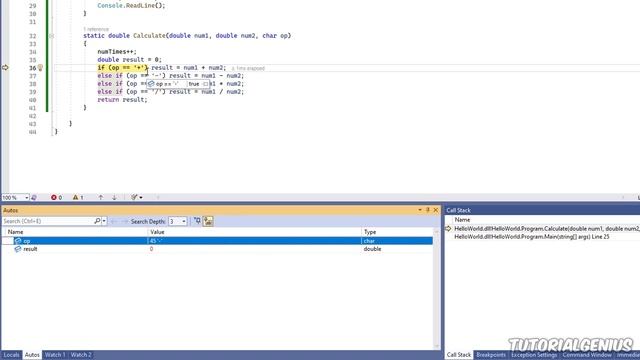The image size is (640, 360).
Task: Switch to the Locals tab
Action: tap(11, 355)
